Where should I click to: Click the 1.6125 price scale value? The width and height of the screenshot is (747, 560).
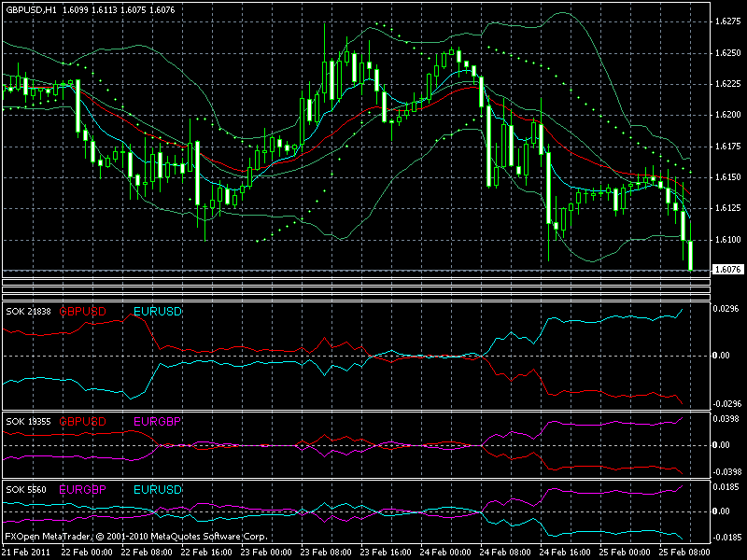click(728, 208)
